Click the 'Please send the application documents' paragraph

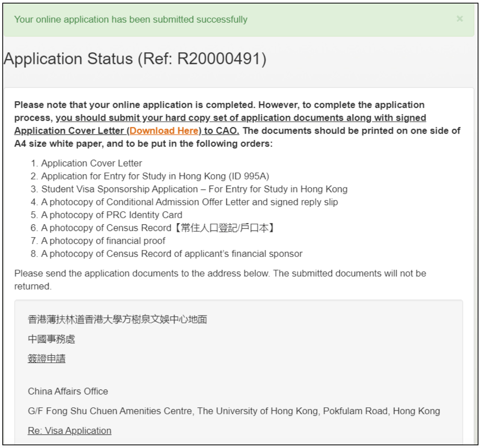pyautogui.click(x=220, y=274)
